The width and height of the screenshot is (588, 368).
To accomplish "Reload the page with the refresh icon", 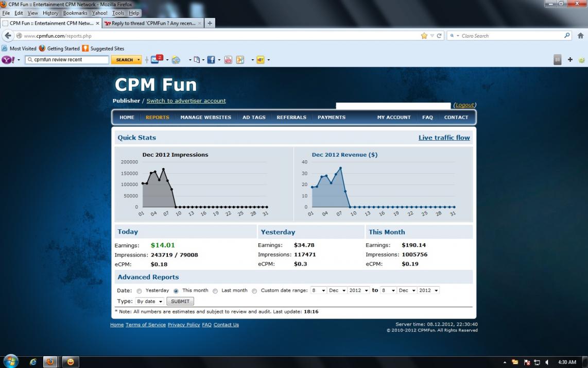I will coord(439,36).
